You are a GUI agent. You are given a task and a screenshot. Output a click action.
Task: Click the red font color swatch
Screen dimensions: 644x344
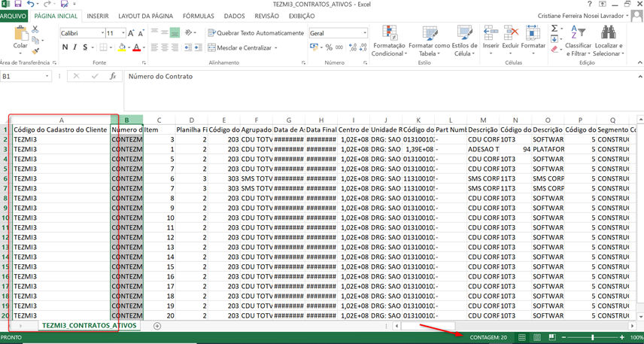click(x=136, y=47)
